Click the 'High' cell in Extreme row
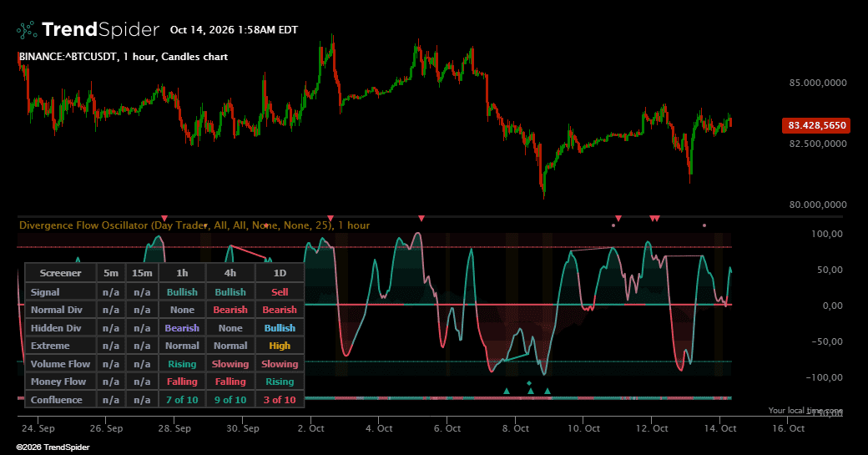Image resolution: width=868 pixels, height=455 pixels. point(280,346)
